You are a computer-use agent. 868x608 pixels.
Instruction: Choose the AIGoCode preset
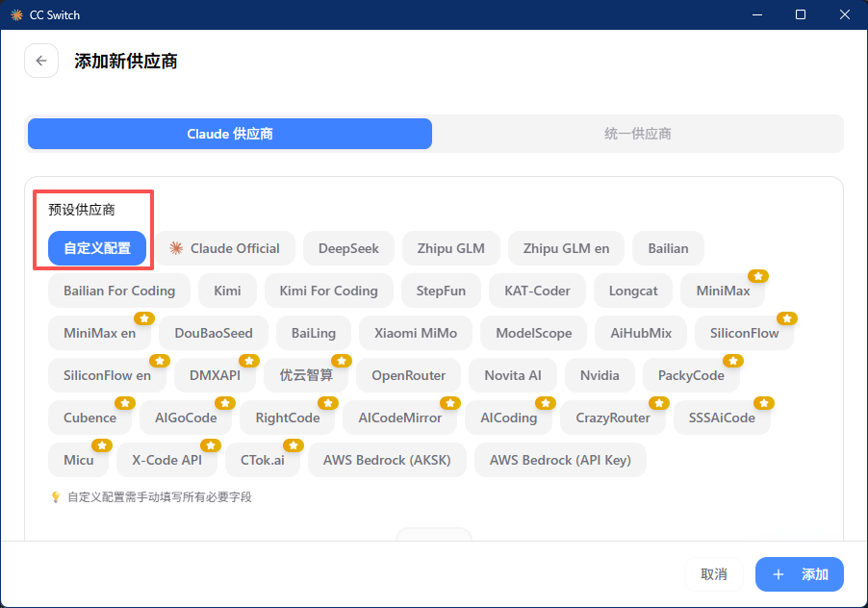(186, 418)
